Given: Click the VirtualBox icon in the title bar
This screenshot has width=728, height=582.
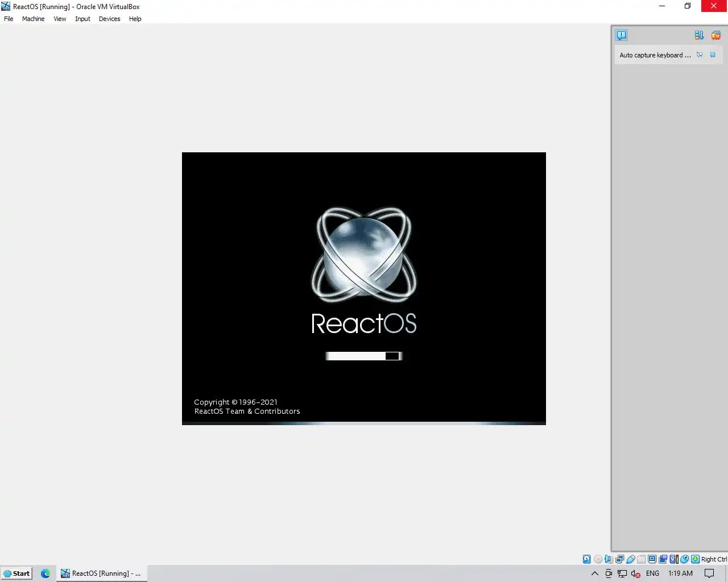Looking at the screenshot, I should tap(6, 6).
